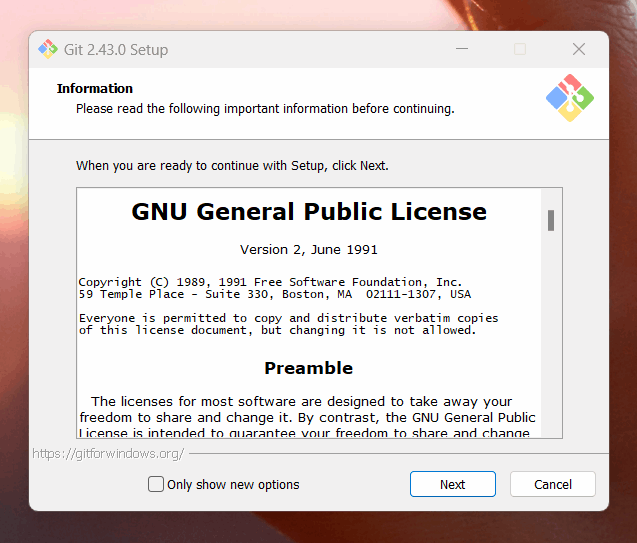637x543 pixels.
Task: Enable the Only show new options checkbox
Action: 156,484
